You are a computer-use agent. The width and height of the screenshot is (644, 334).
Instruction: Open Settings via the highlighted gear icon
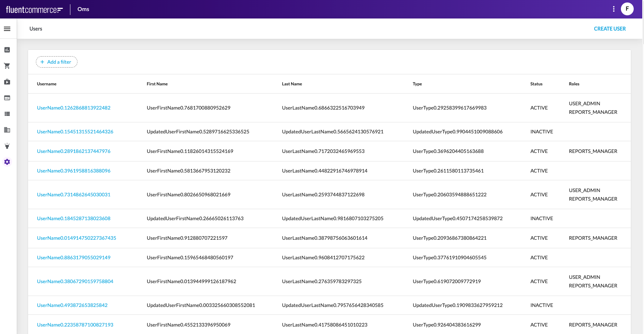[7, 162]
